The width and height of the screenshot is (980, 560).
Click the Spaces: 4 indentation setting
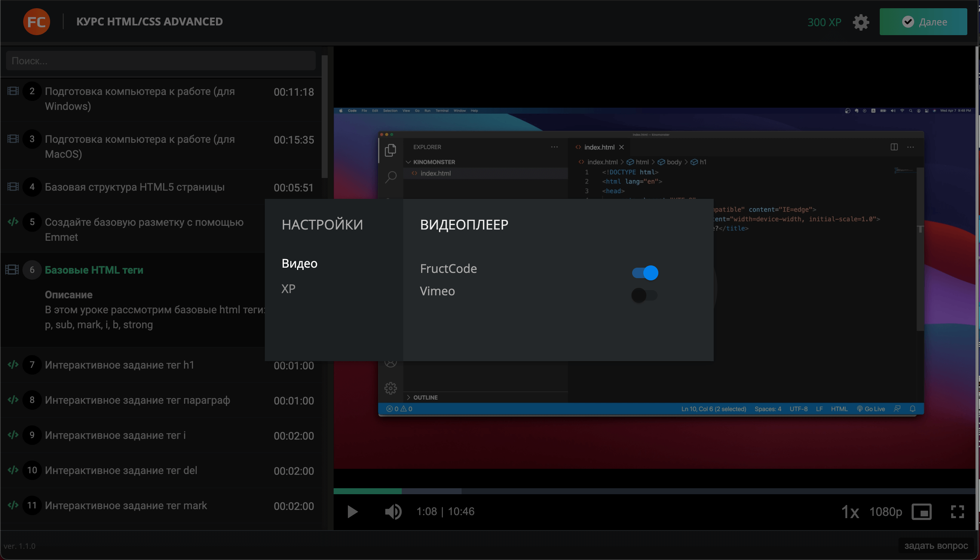768,409
